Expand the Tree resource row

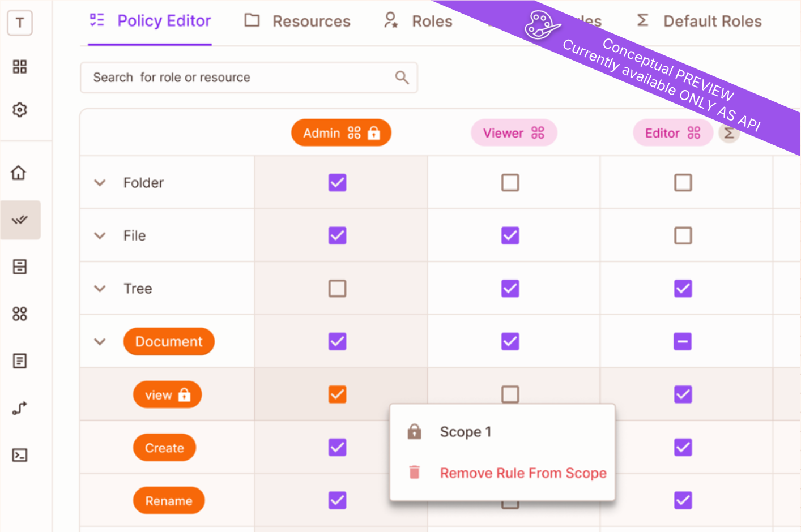[x=100, y=289]
